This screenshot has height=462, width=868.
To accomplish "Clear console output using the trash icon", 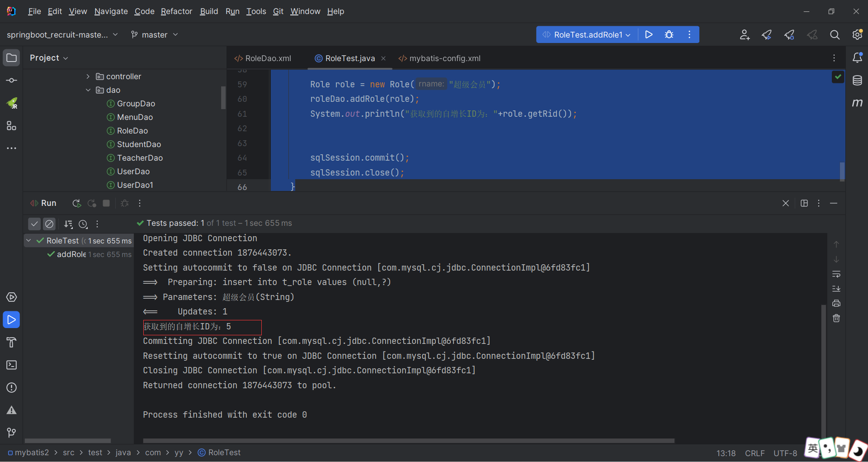I will 836,318.
